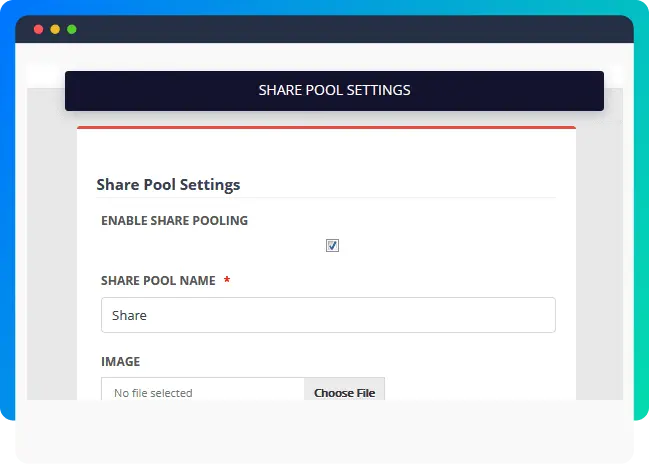This screenshot has width=649, height=464.
Task: Click the ENABLE SHARE POOLING label
Action: point(174,220)
